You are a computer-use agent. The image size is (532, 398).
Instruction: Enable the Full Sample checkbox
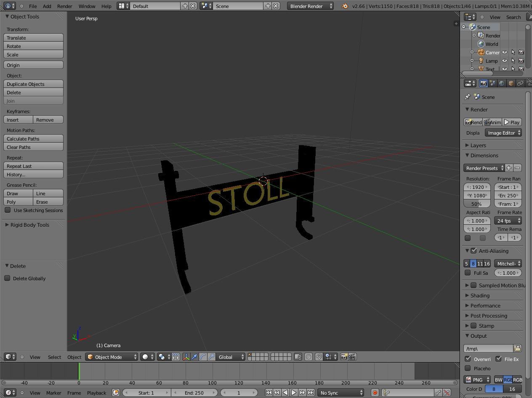point(468,273)
